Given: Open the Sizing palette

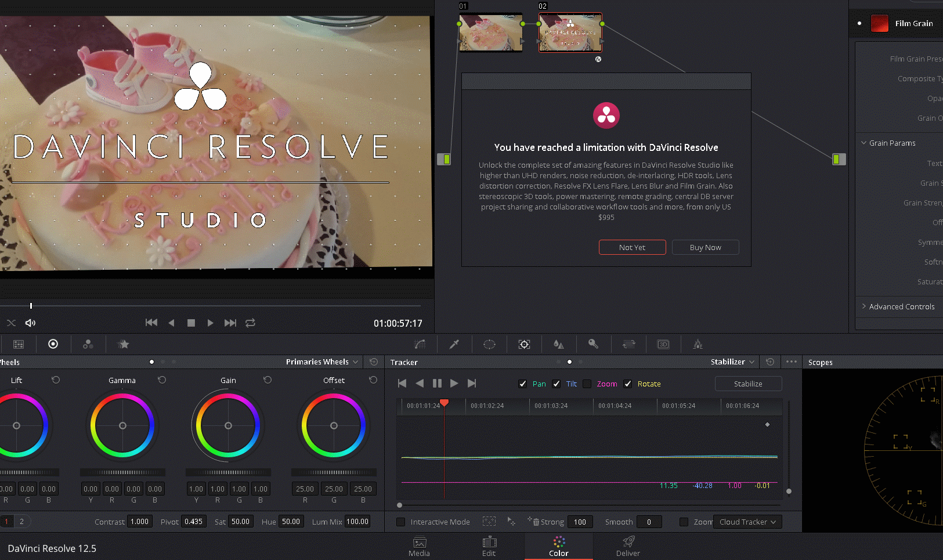Looking at the screenshot, I should [628, 344].
